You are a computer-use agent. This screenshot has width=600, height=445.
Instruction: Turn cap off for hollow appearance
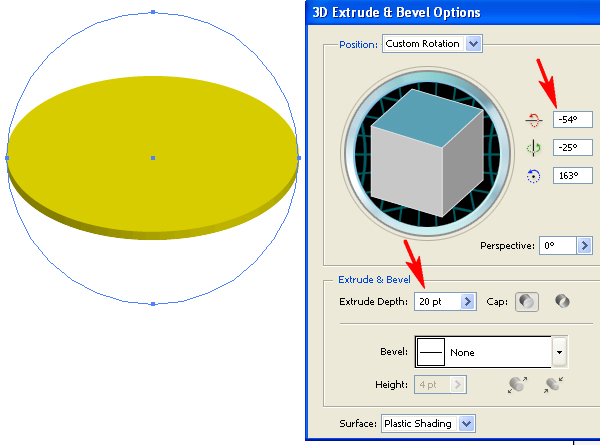(x=562, y=301)
